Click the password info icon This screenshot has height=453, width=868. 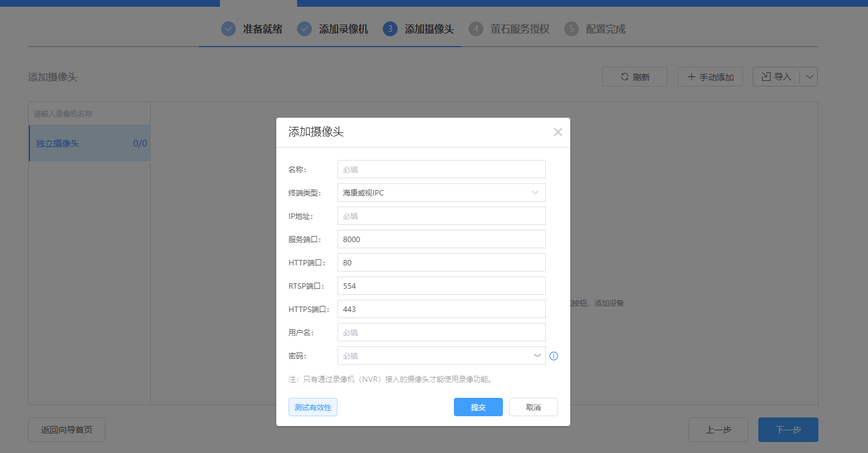(x=554, y=356)
